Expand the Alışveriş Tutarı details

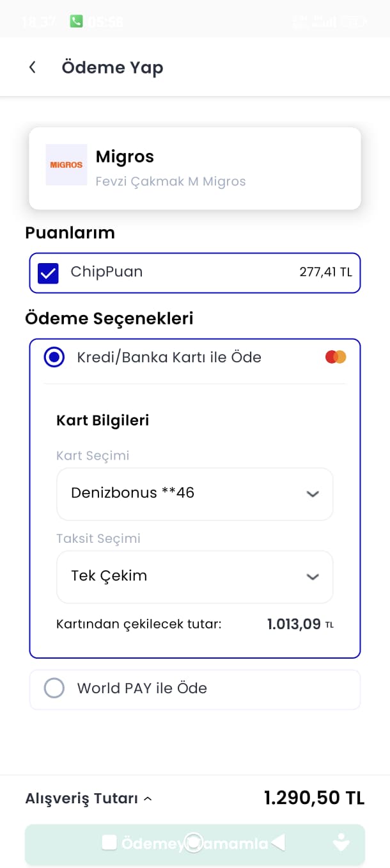(x=88, y=798)
